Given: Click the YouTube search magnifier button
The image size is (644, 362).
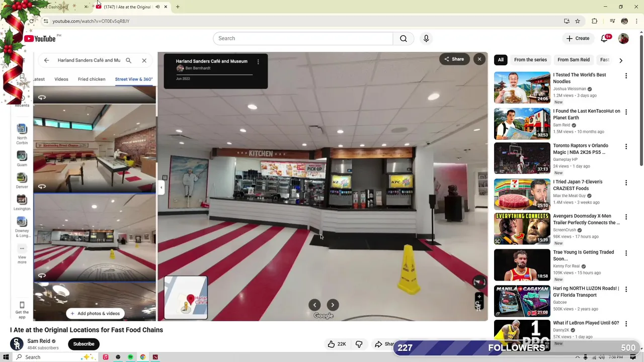Looking at the screenshot, I should pyautogui.click(x=404, y=39).
